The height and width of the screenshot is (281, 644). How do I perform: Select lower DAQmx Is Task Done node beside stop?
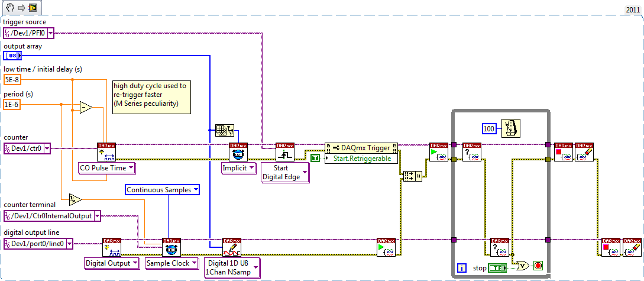click(x=500, y=247)
